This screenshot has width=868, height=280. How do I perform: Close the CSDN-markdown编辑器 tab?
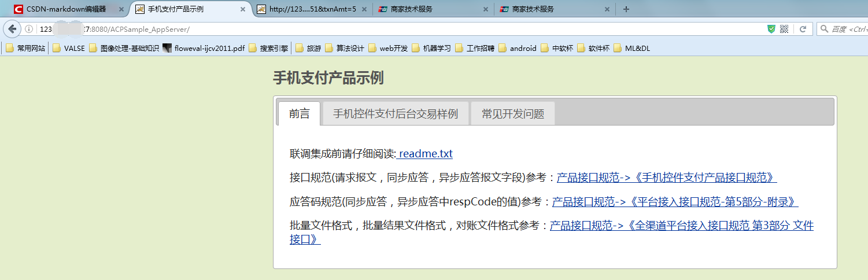click(x=121, y=9)
